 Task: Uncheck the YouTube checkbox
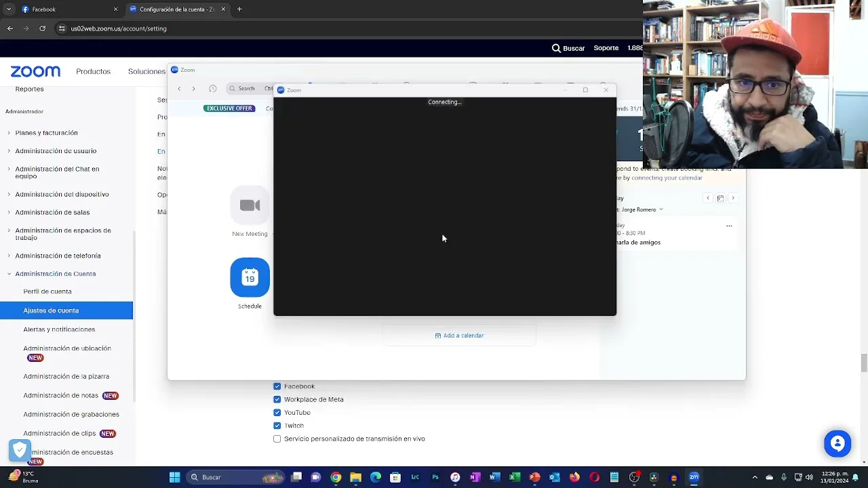point(277,413)
